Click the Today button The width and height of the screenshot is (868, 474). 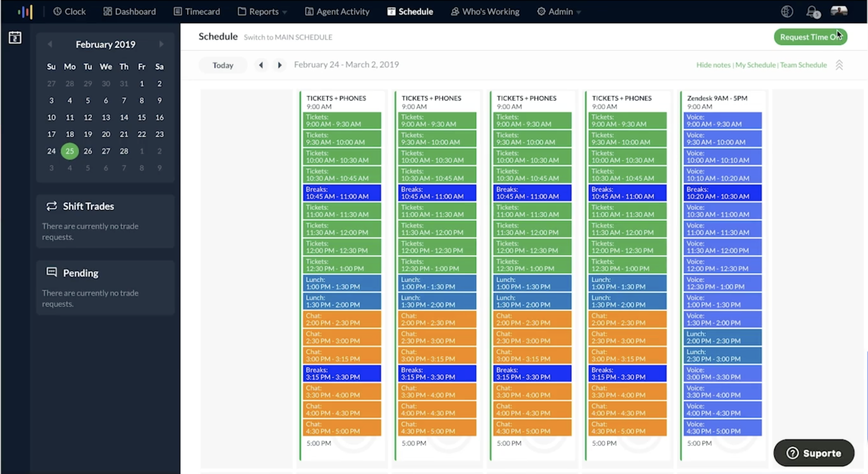coord(223,65)
